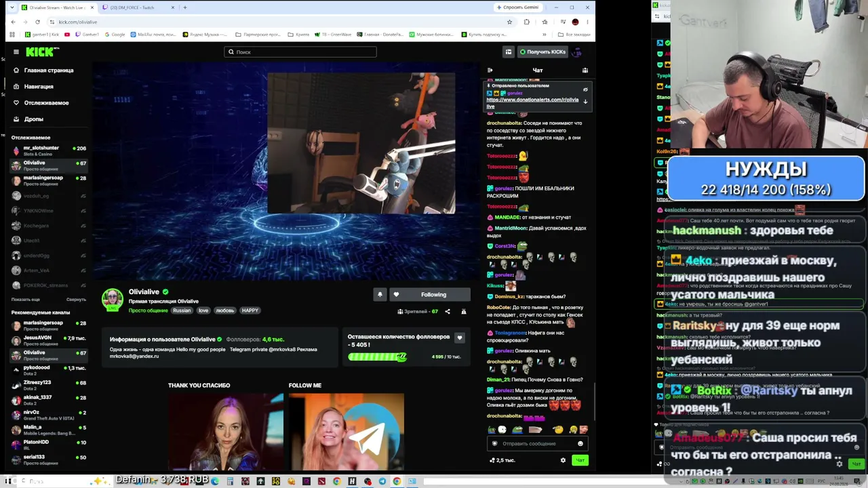868x488 pixels.
Task: Open the chat emoji picker
Action: pos(580,444)
